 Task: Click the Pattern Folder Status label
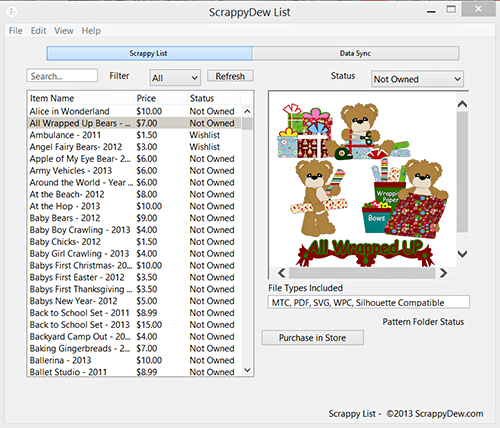[423, 322]
